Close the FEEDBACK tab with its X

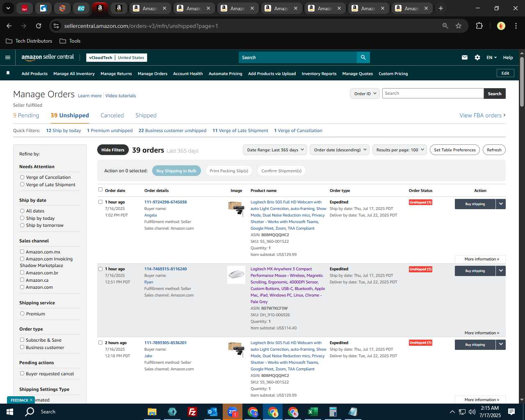[31, 400]
